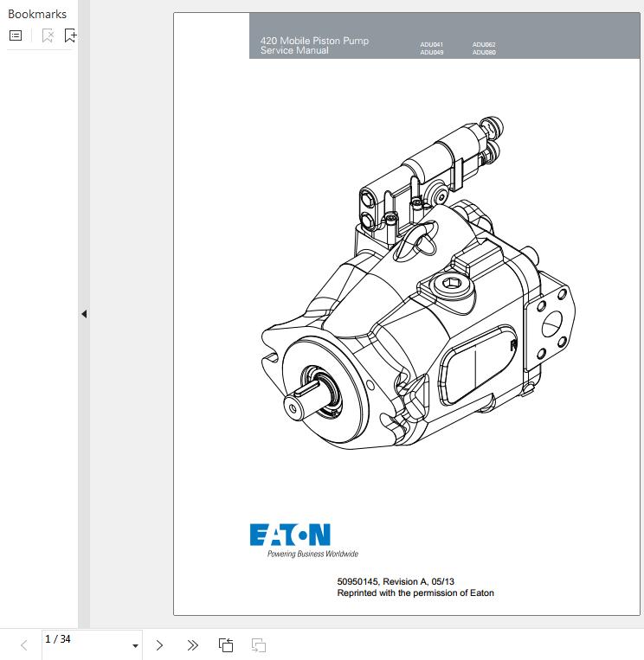Add a new bookmark with plus icon

pyautogui.click(x=70, y=35)
